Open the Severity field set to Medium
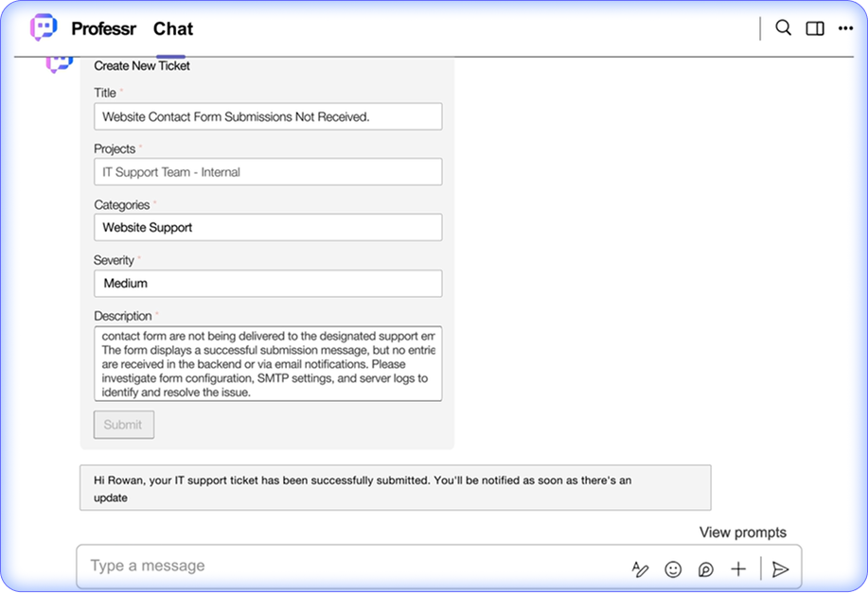Image resolution: width=868 pixels, height=593 pixels. (x=268, y=283)
